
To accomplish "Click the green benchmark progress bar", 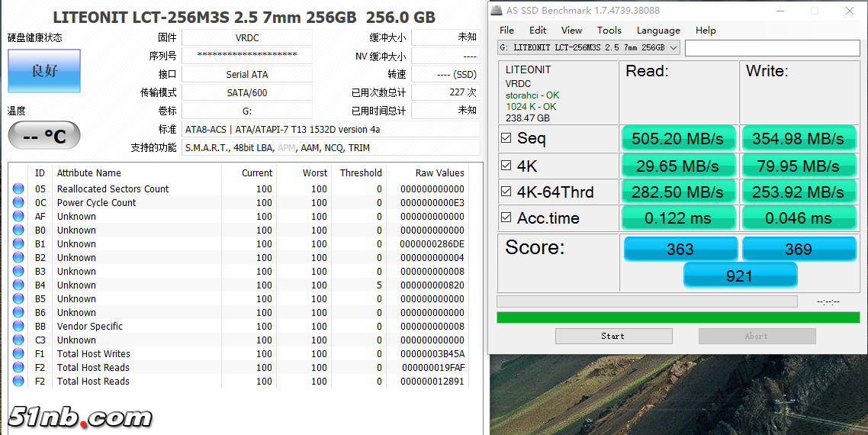I will (678, 317).
